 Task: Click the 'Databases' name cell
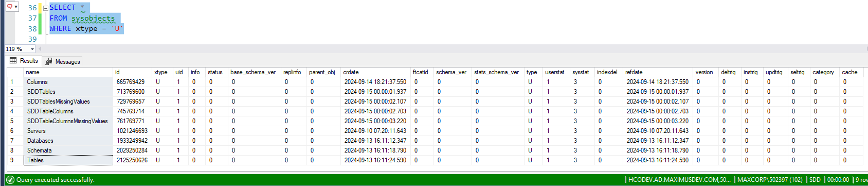68,141
